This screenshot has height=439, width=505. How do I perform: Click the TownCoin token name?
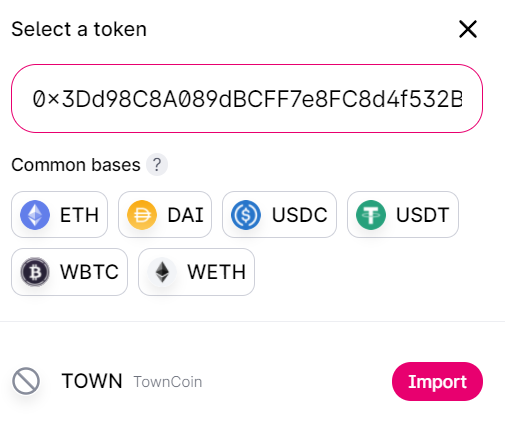pyautogui.click(x=168, y=382)
